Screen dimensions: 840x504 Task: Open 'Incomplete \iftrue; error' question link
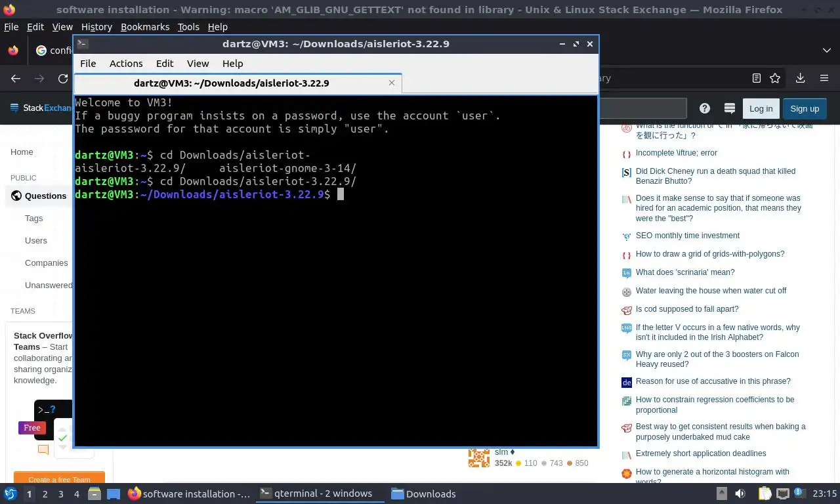[676, 153]
